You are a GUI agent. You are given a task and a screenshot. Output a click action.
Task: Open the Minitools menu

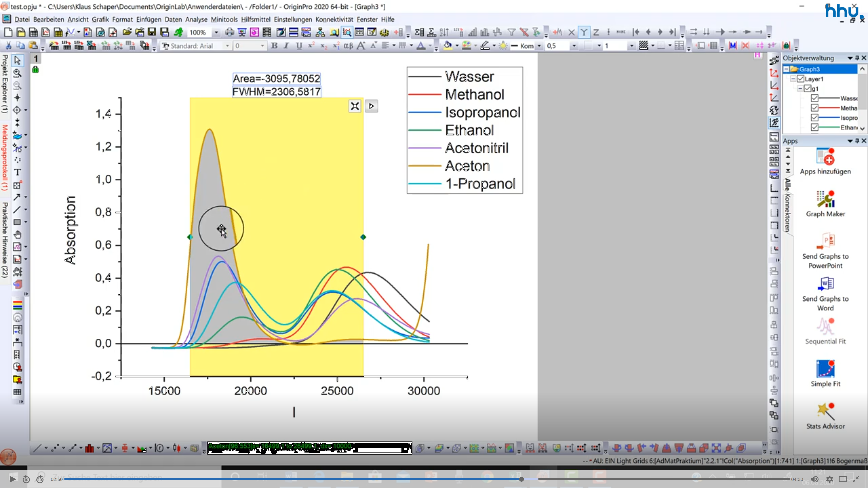224,19
